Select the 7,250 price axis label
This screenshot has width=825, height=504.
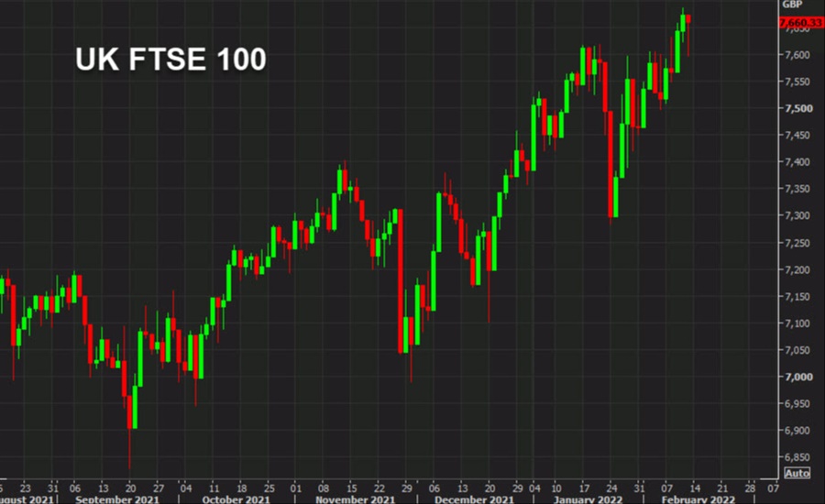pos(797,243)
